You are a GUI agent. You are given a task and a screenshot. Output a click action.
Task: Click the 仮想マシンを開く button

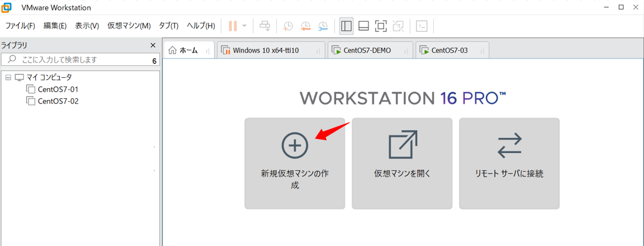coord(402,164)
